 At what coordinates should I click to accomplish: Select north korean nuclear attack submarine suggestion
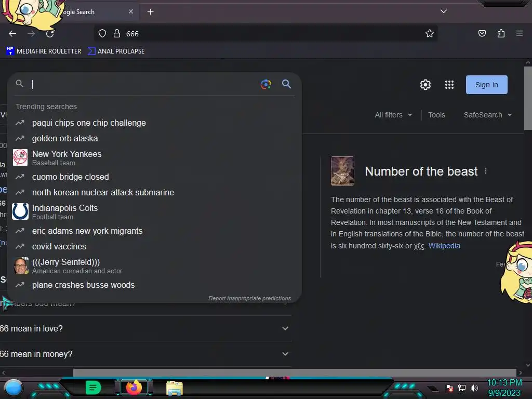[154, 192]
